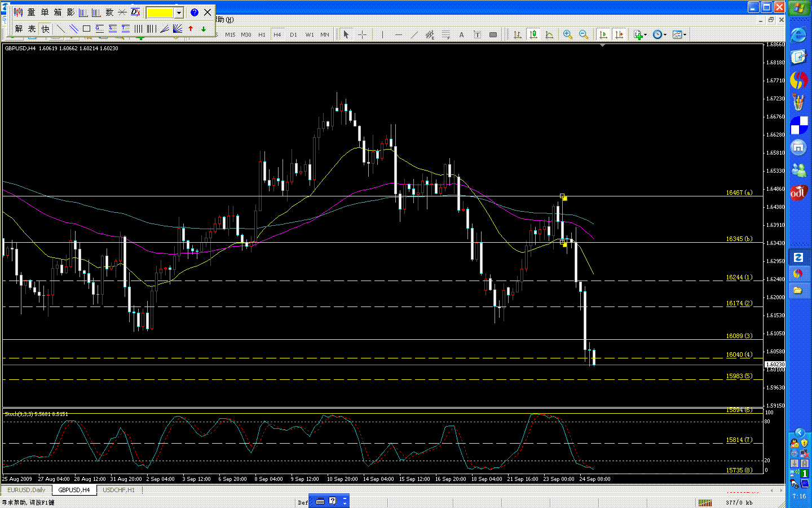812x508 pixels.
Task: Toggle chart shift
Action: point(619,35)
